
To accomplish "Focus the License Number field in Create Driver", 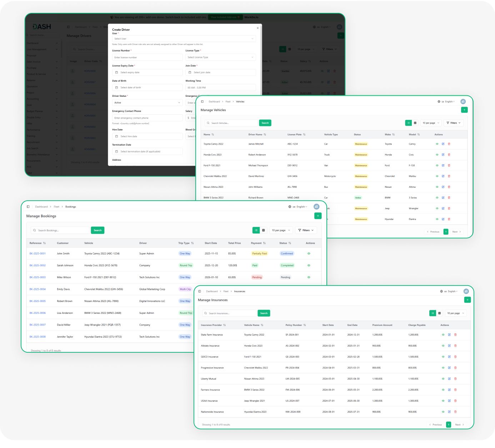I will pos(147,57).
